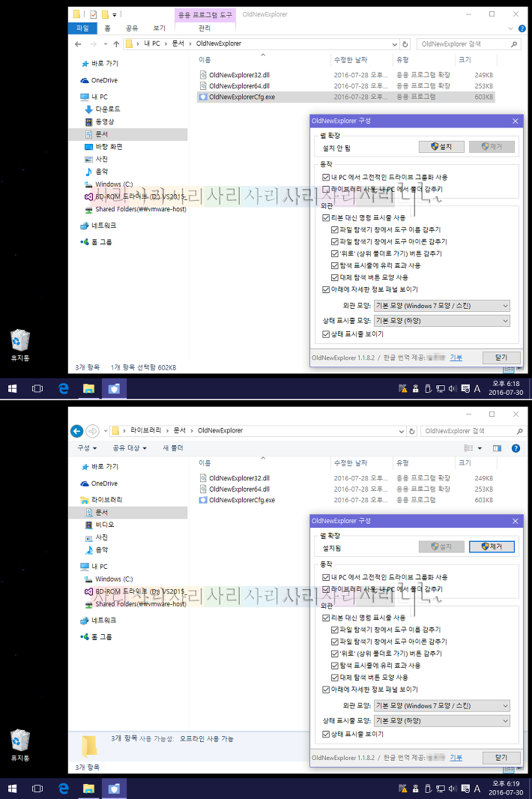This screenshot has width=532, height=799.
Task: Select the 관리 tab under 응용 프로그램 도구
Action: tap(205, 28)
